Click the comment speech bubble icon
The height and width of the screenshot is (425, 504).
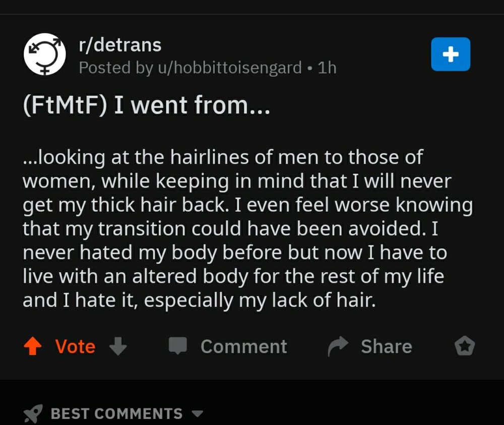click(x=177, y=346)
